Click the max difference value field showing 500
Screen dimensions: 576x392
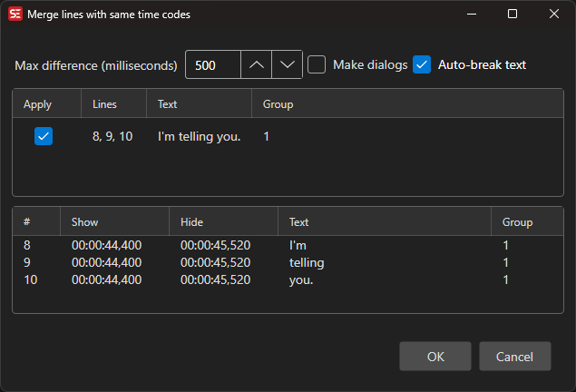pos(213,64)
